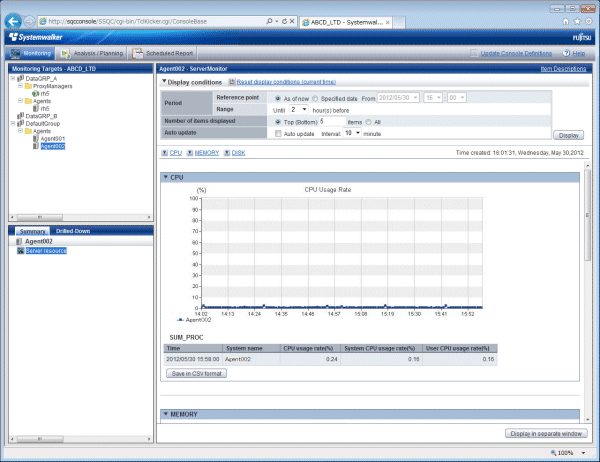This screenshot has width=600, height=462.
Task: Click the Help link
Action: tap(579, 53)
